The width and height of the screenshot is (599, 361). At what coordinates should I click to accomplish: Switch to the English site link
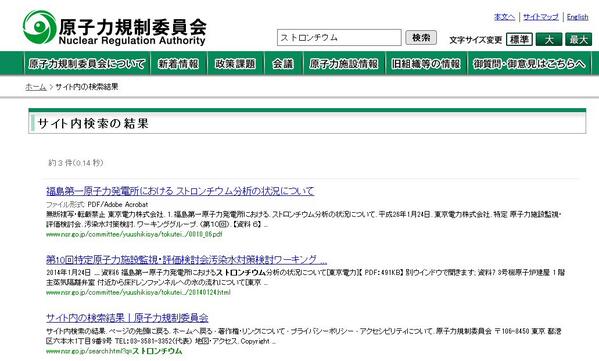coord(577,17)
